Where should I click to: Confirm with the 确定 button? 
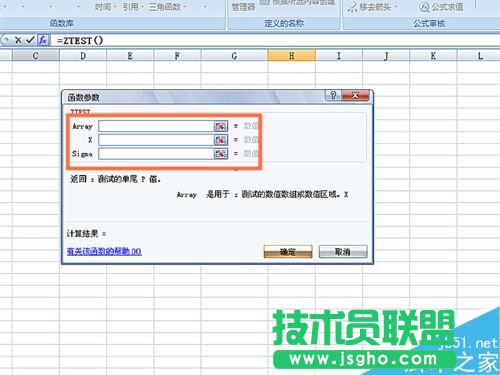(288, 252)
